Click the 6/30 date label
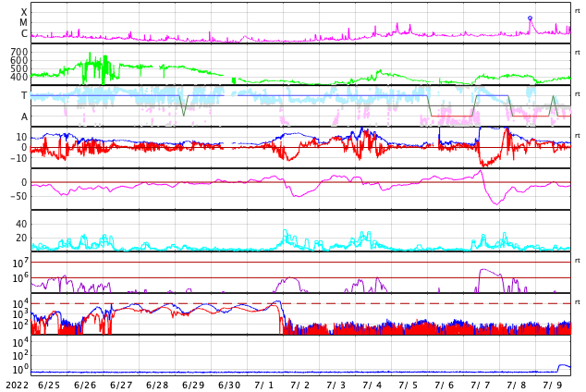 [x=229, y=385]
